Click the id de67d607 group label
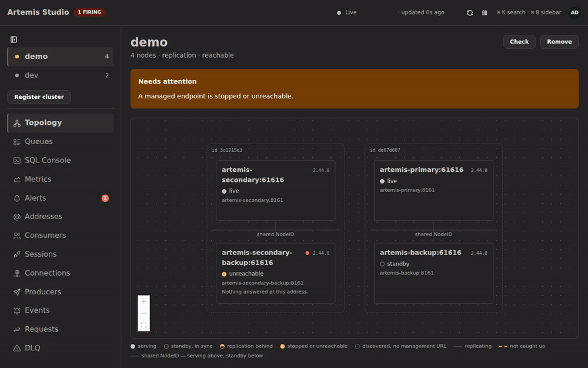The image size is (588, 368). coord(385,150)
